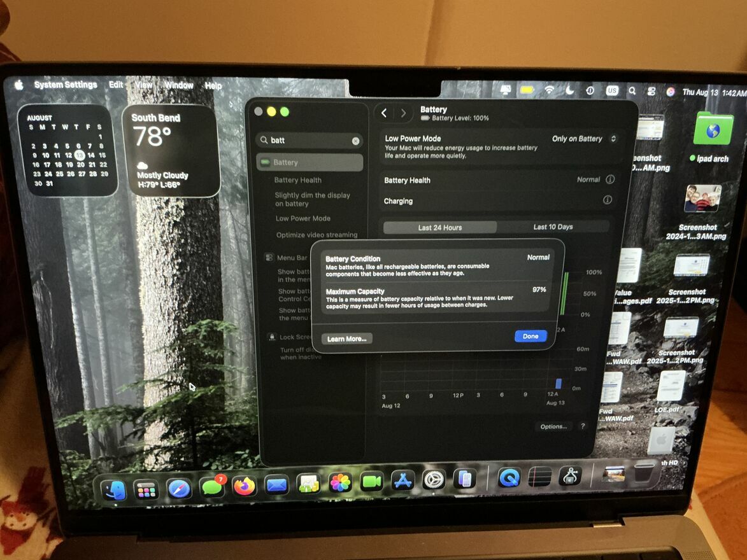Click the Learn More button
The image size is (747, 560).
[347, 339]
